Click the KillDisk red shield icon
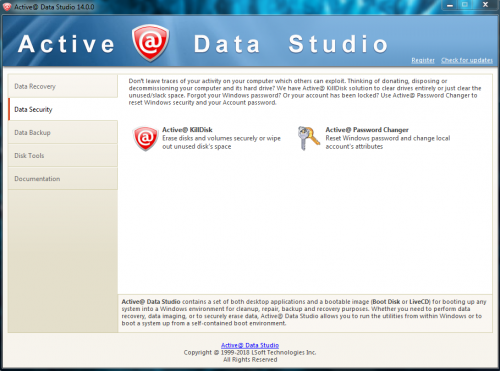The image size is (500, 371). tap(145, 139)
